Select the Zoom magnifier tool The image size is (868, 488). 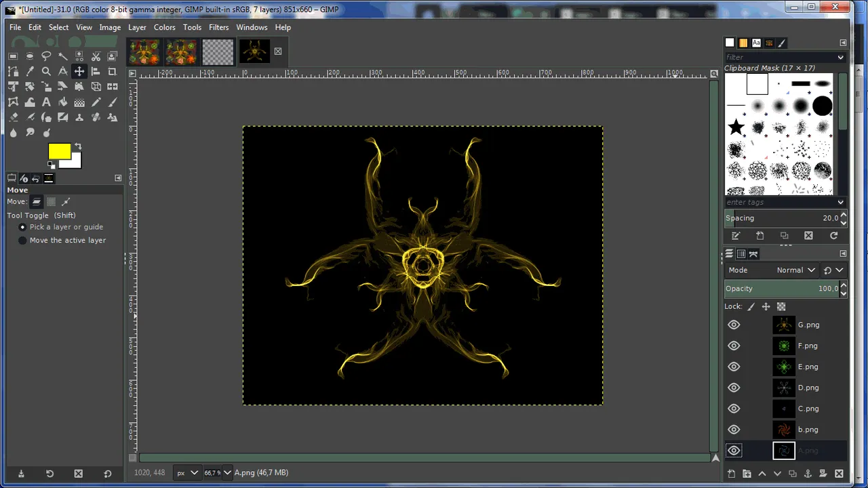(x=46, y=71)
